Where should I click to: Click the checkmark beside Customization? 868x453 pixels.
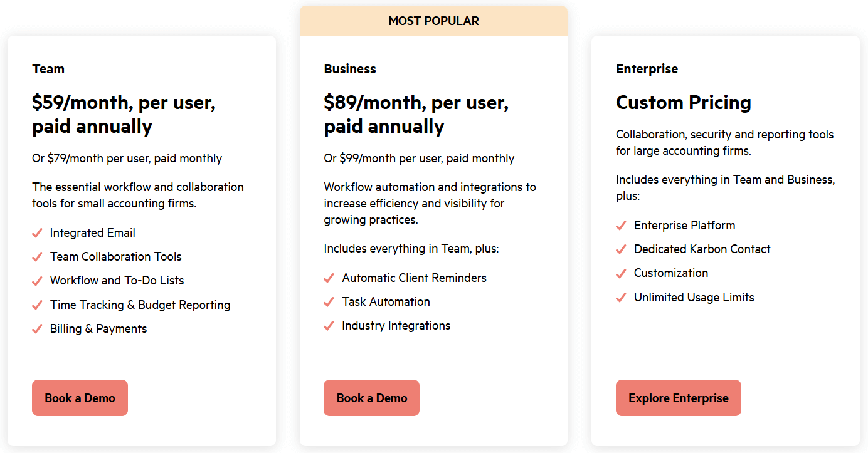coord(621,273)
